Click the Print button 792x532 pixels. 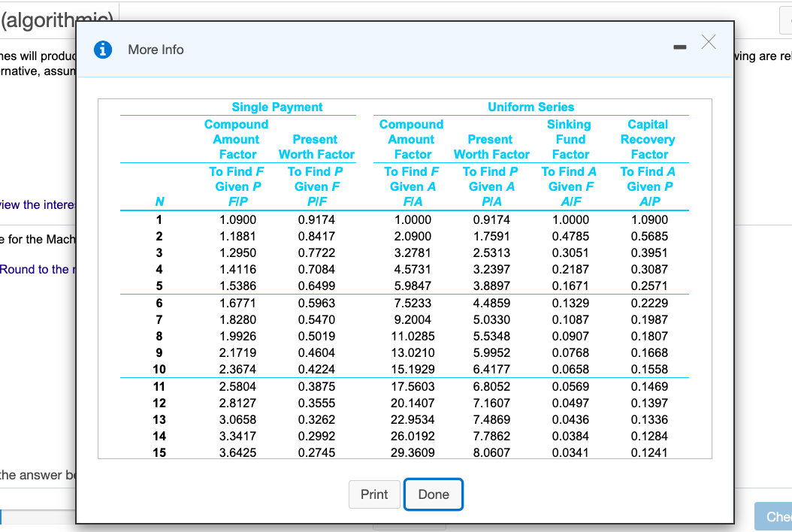pos(374,494)
